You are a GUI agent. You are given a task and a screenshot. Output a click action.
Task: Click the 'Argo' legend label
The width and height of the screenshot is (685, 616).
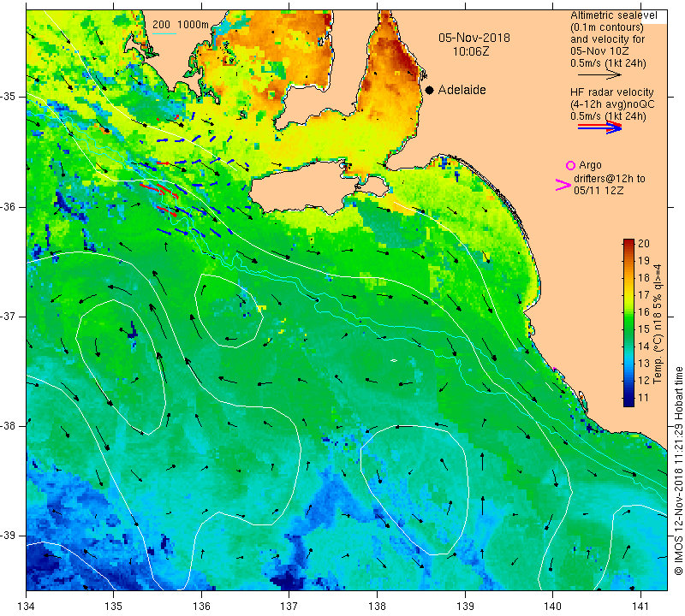pos(590,165)
